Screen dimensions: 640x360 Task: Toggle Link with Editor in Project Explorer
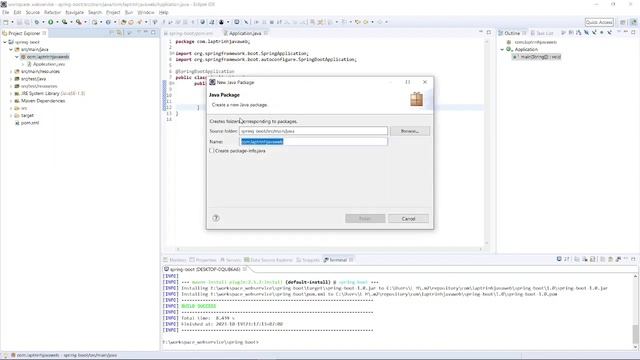pyautogui.click(x=119, y=33)
